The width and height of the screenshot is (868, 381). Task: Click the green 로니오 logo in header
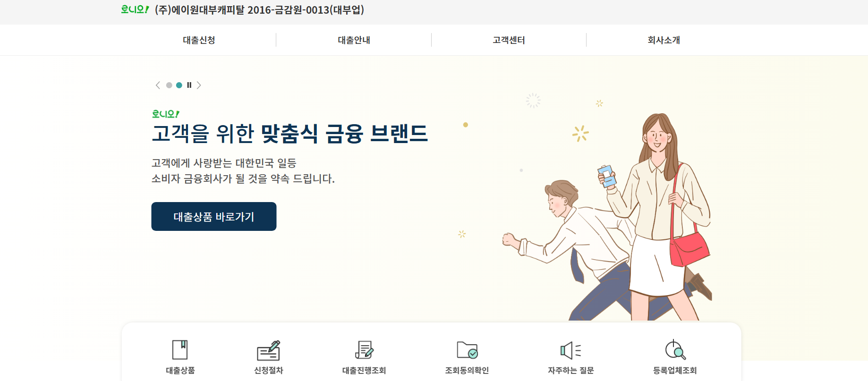tap(135, 9)
